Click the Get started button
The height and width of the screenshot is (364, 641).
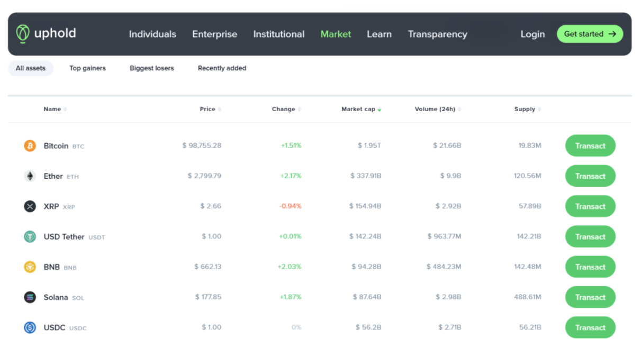click(x=590, y=34)
